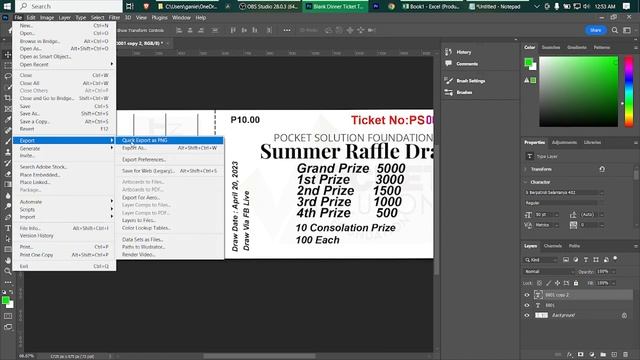Image resolution: width=640 pixels, height=360 pixels.
Task: Choose Save for Web (Legacy)
Action: (169, 171)
